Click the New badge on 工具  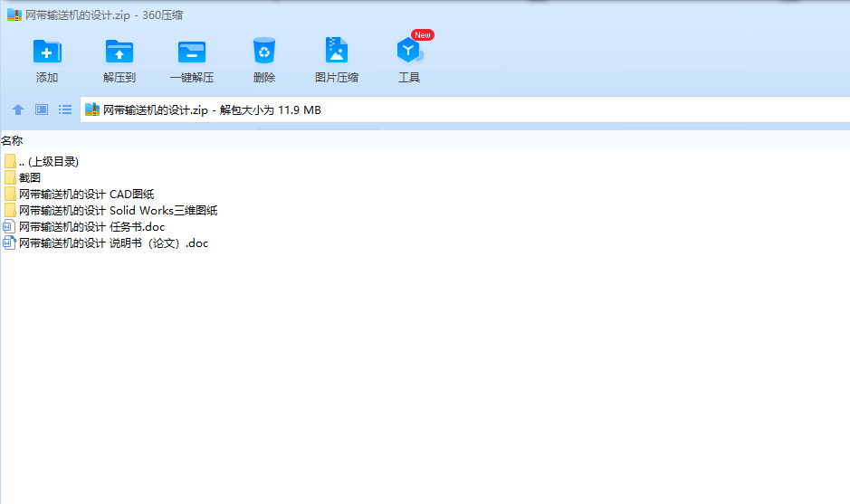pos(423,34)
